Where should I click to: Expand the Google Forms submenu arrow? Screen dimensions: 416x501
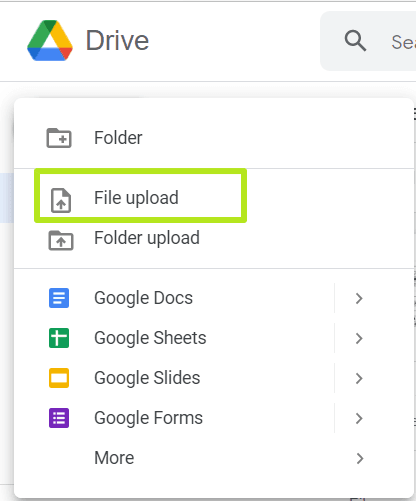coord(359,418)
